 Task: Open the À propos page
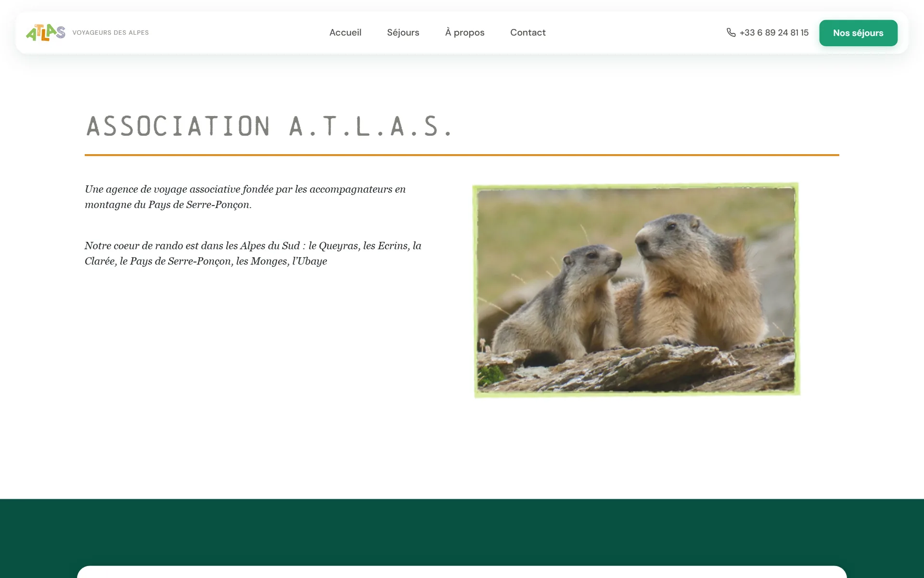tap(464, 32)
